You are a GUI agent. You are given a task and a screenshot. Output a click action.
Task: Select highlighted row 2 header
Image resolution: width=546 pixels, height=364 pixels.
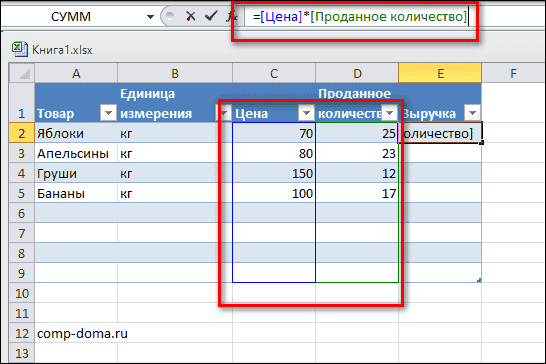[22, 133]
